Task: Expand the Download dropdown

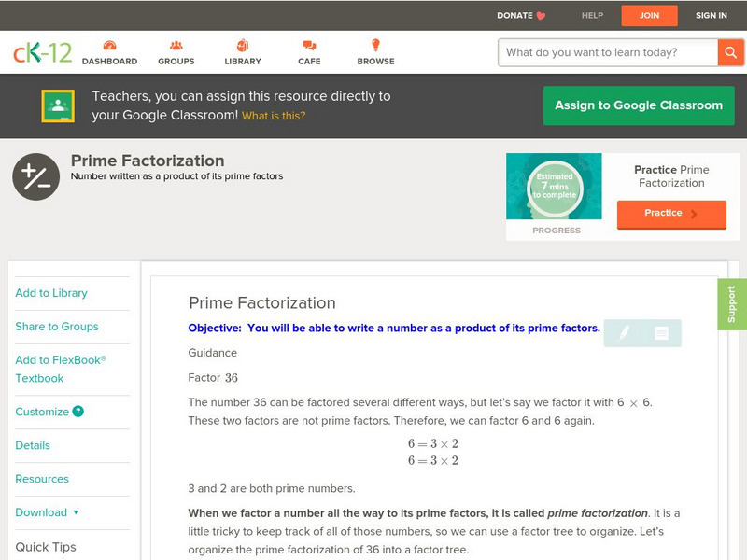Action: point(76,512)
